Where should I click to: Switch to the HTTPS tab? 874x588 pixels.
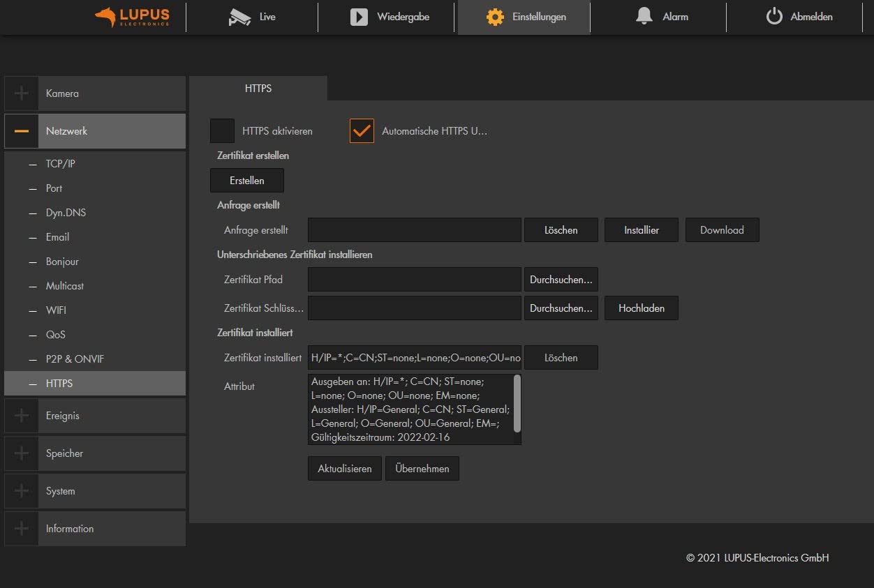pyautogui.click(x=258, y=89)
